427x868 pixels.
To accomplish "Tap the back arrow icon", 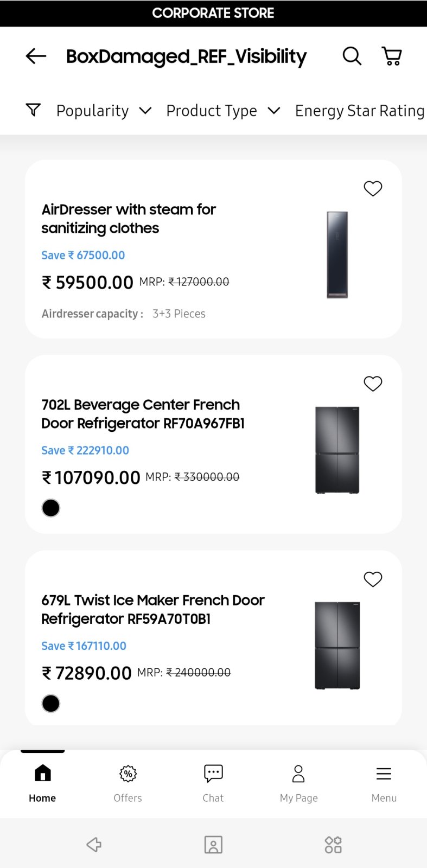I will coord(36,56).
